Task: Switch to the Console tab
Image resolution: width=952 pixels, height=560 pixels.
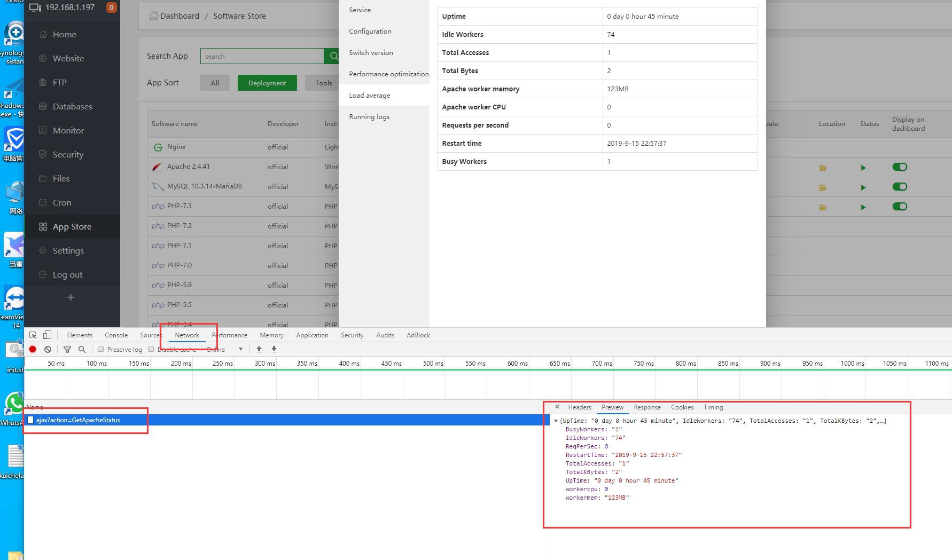Action: pyautogui.click(x=116, y=335)
